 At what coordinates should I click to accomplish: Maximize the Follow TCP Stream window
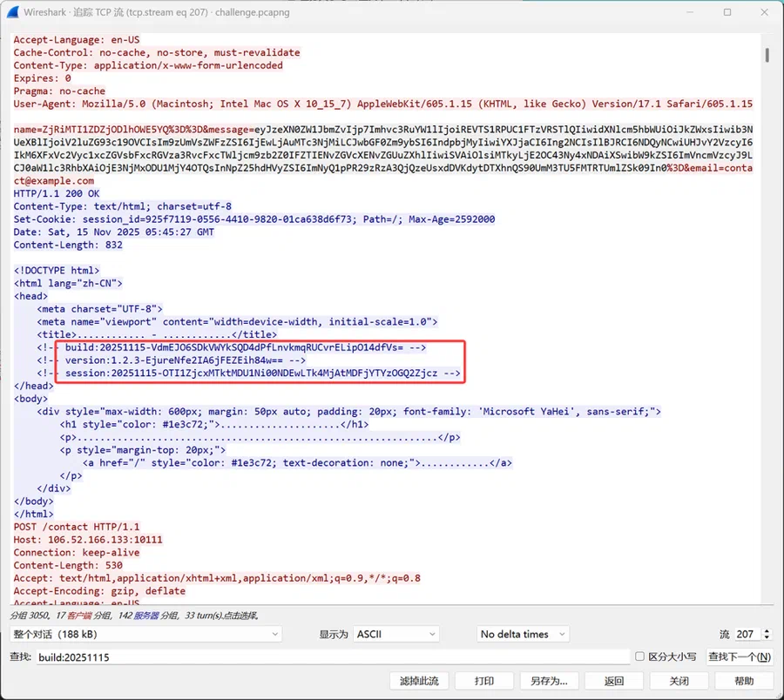click(727, 12)
